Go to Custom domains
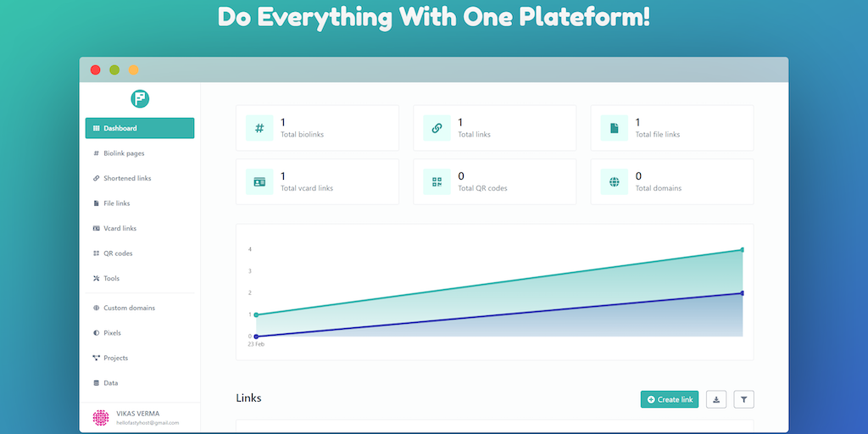 pyautogui.click(x=129, y=308)
